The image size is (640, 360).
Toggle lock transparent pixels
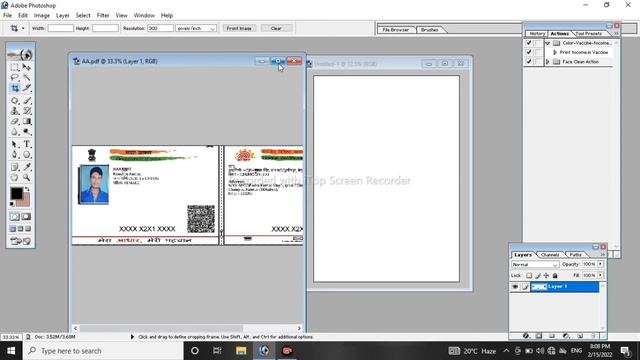click(x=529, y=276)
